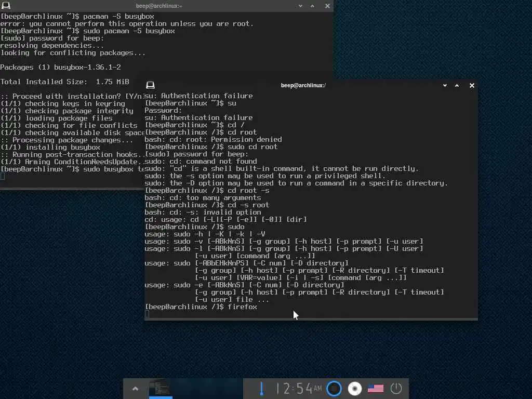Viewport: 532px width, 399px height.
Task: Click the blue ring tray icon
Action: (334, 389)
